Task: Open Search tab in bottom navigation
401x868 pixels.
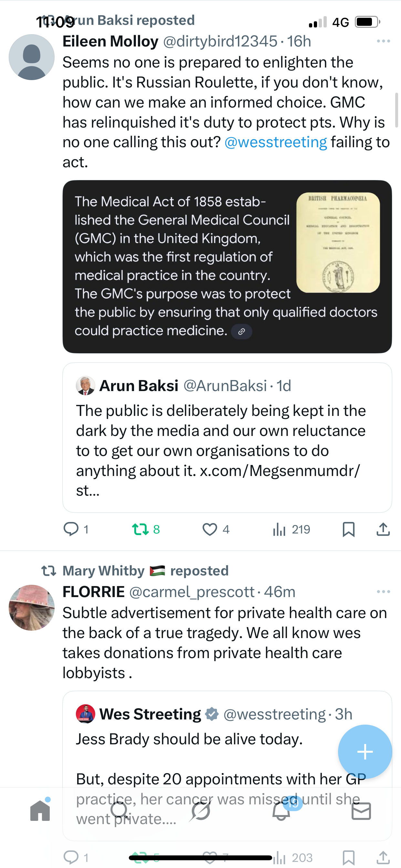Action: pyautogui.click(x=120, y=811)
